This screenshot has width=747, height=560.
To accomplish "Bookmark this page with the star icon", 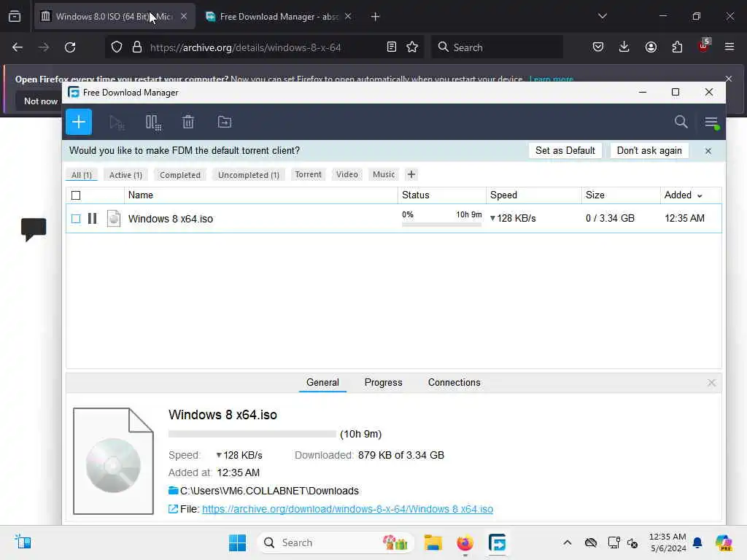I will [412, 47].
